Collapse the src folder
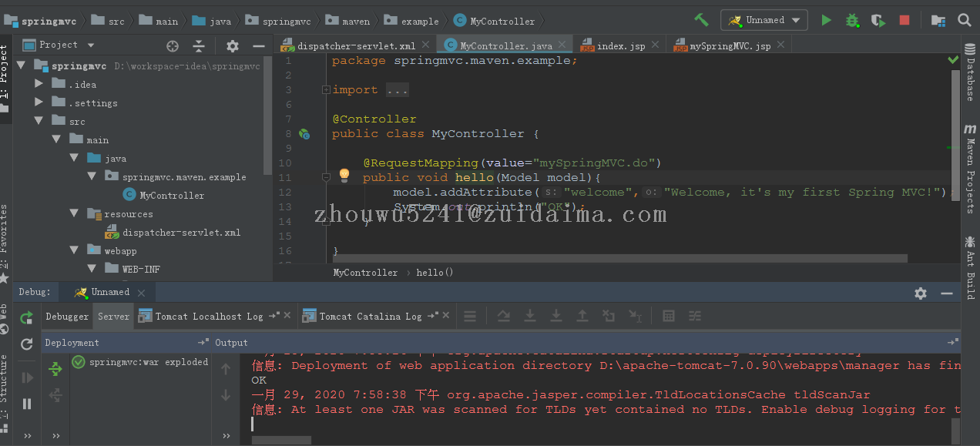The height and width of the screenshot is (446, 980). click(39, 121)
